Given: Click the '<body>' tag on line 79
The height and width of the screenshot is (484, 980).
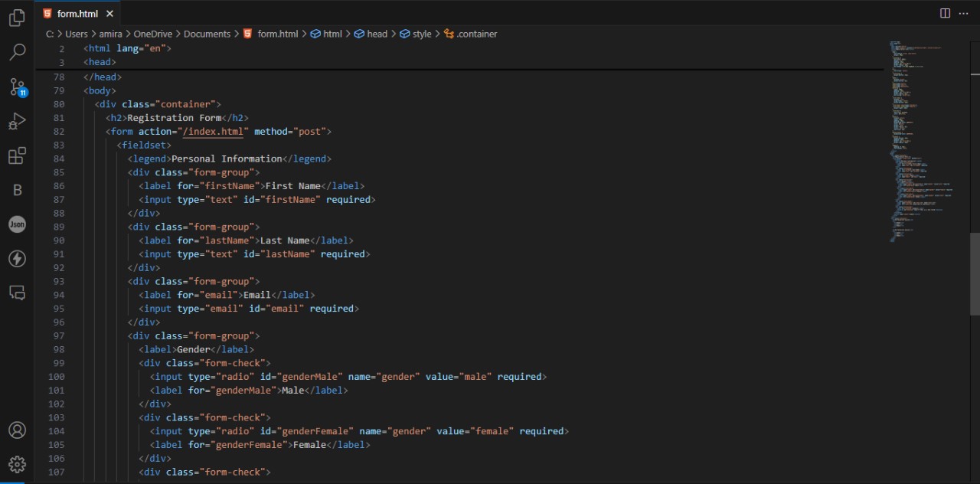Looking at the screenshot, I should (x=100, y=90).
